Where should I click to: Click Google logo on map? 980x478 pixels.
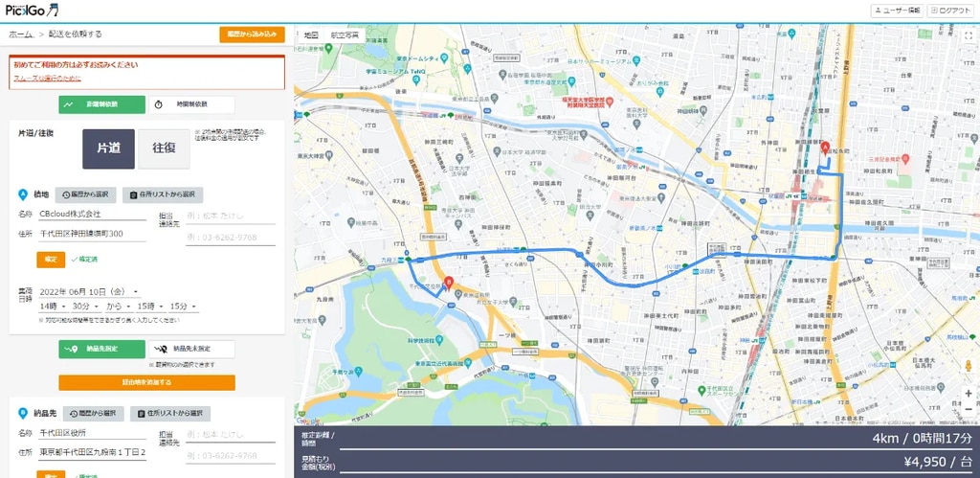(x=309, y=421)
